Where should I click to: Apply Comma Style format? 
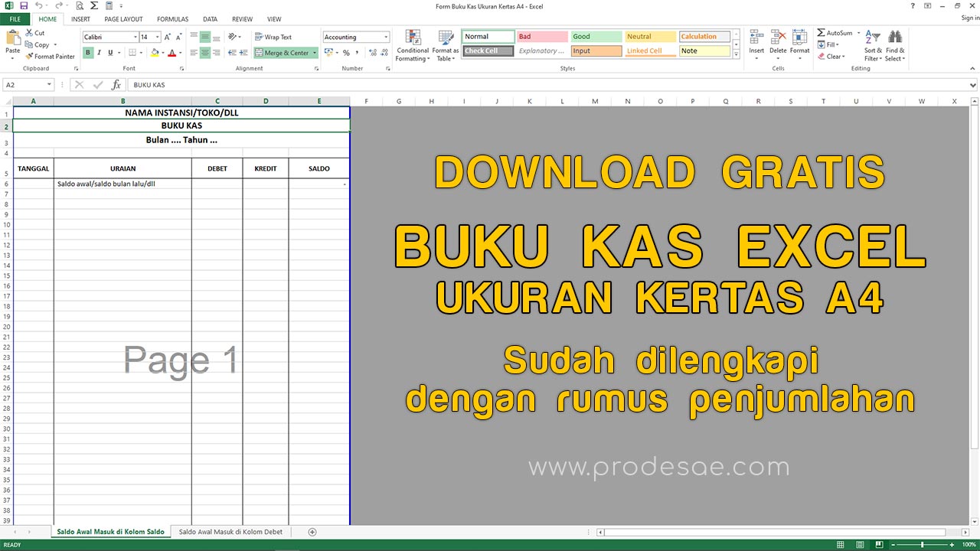tap(358, 53)
